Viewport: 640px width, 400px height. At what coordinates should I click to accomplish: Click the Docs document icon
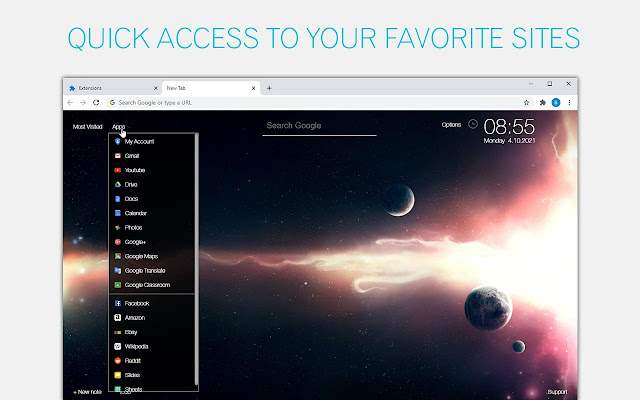coord(118,199)
